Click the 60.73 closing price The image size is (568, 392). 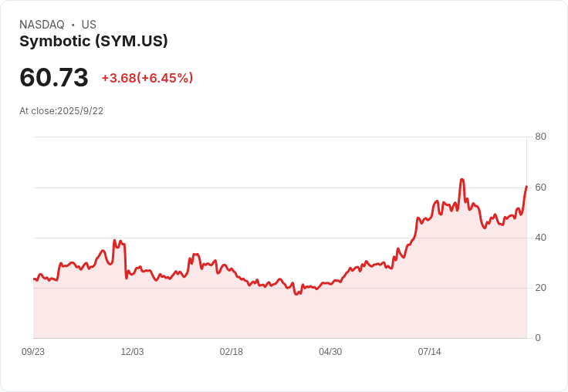pyautogui.click(x=54, y=77)
